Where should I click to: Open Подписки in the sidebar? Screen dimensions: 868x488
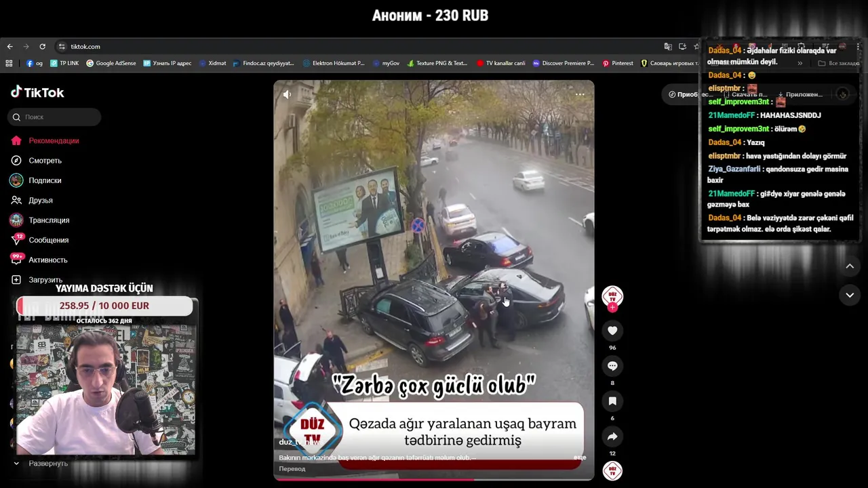coord(36,180)
